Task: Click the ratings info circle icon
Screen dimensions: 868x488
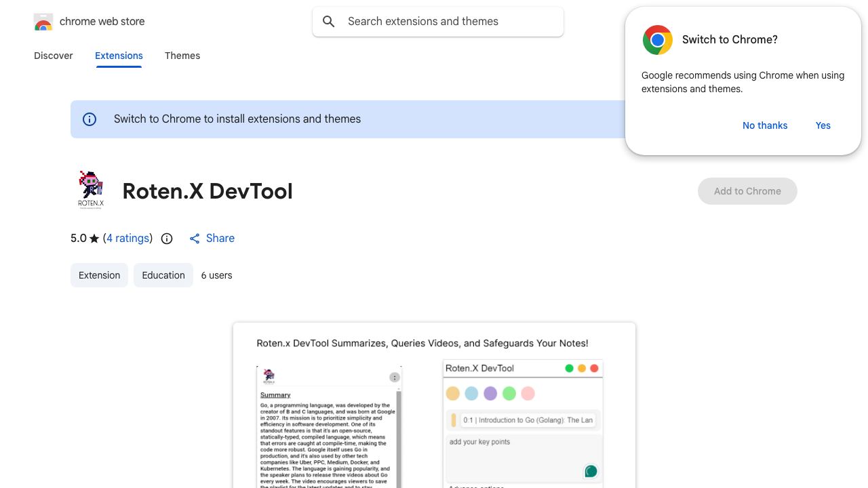Action: click(x=167, y=239)
